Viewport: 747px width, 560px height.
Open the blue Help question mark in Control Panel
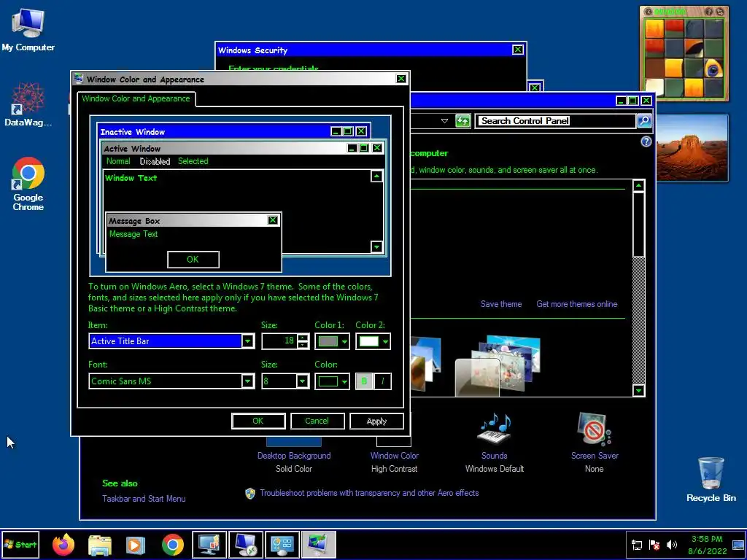tap(646, 141)
